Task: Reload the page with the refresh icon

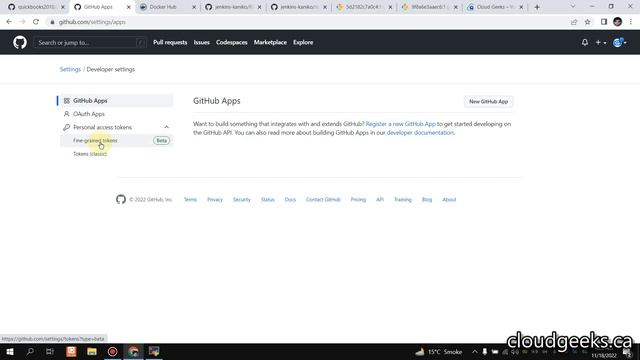Action: point(36,22)
